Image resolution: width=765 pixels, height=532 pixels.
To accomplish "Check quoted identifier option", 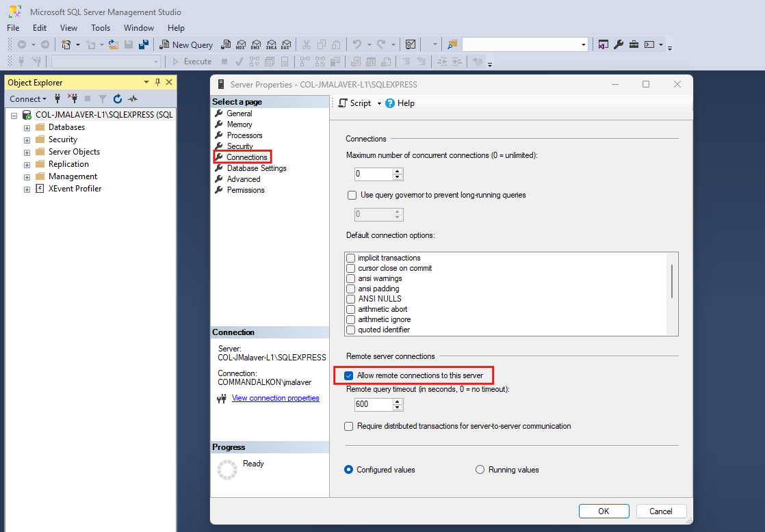I will pos(350,330).
